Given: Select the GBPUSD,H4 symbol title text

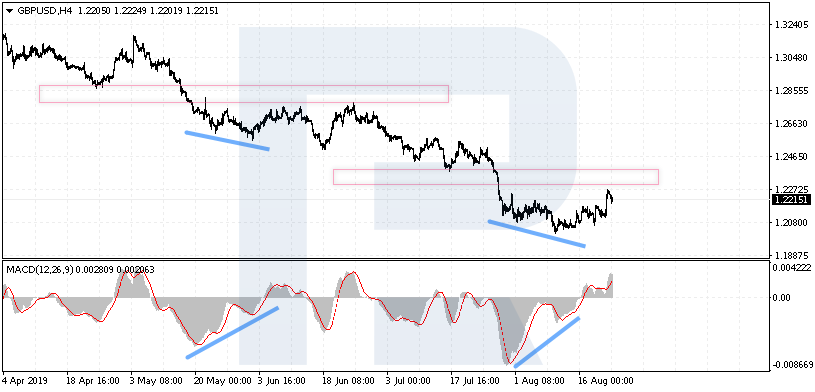Looking at the screenshot, I should (x=44, y=10).
